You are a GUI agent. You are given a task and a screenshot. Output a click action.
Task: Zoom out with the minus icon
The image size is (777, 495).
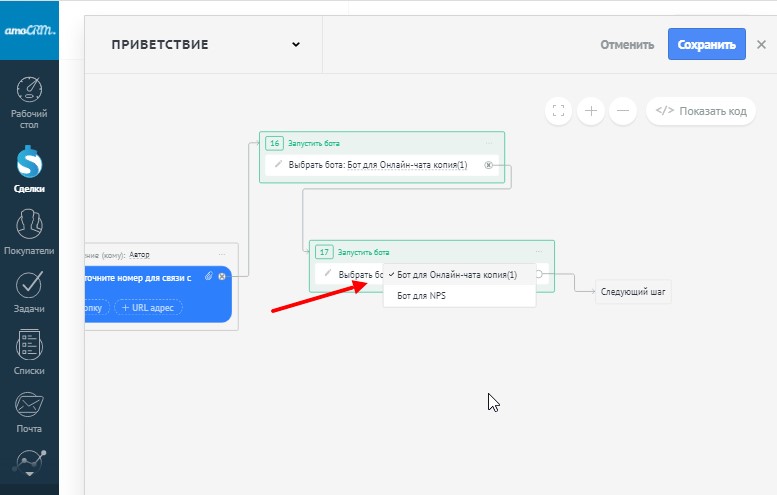click(623, 111)
